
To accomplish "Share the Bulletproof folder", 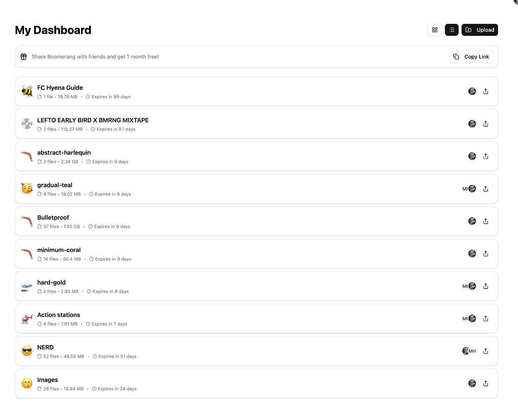I will tap(485, 221).
